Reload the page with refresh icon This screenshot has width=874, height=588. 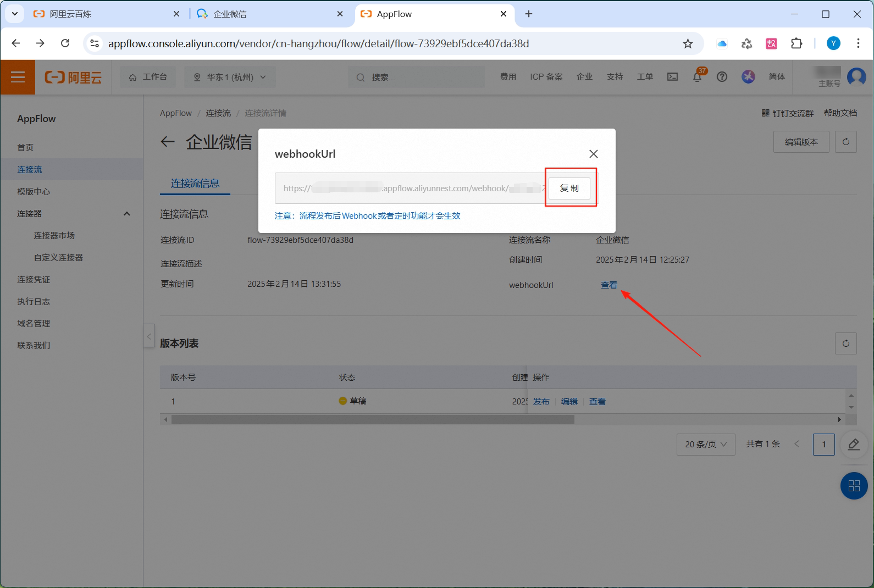click(x=65, y=43)
